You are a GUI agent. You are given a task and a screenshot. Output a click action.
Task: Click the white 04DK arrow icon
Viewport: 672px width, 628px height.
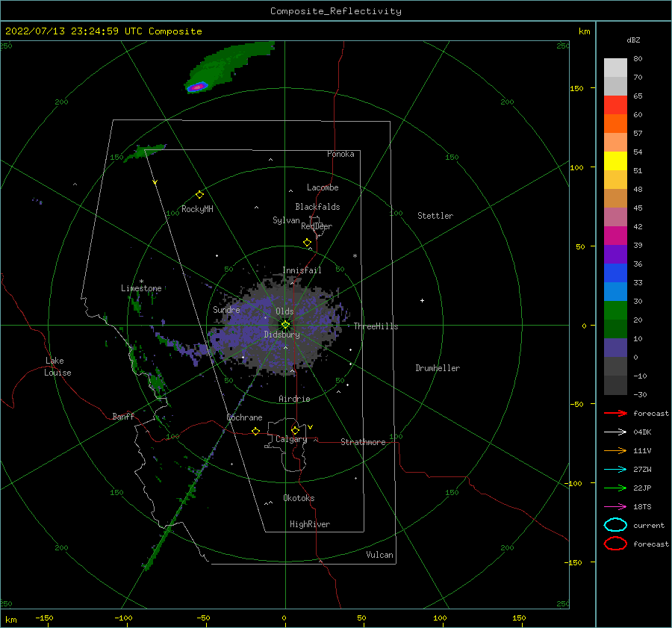(615, 432)
